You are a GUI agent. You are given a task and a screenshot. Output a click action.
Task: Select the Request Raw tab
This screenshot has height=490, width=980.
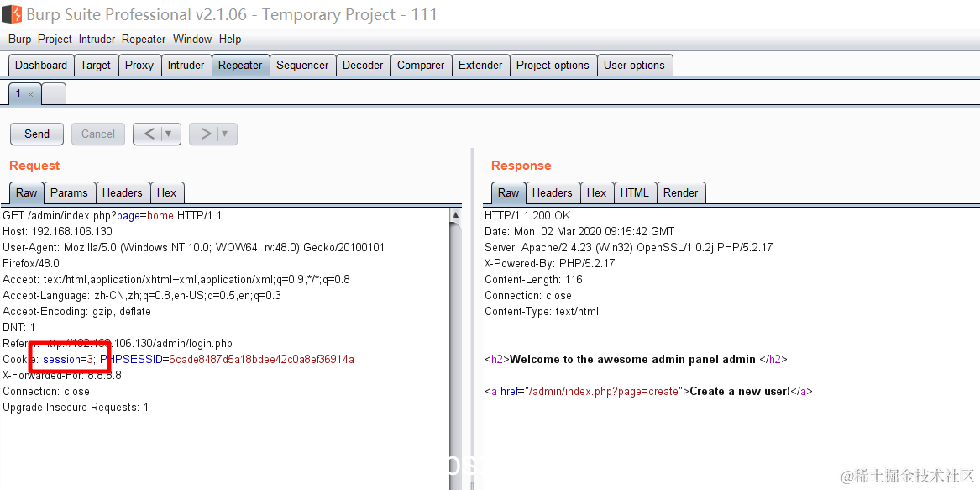(x=26, y=192)
